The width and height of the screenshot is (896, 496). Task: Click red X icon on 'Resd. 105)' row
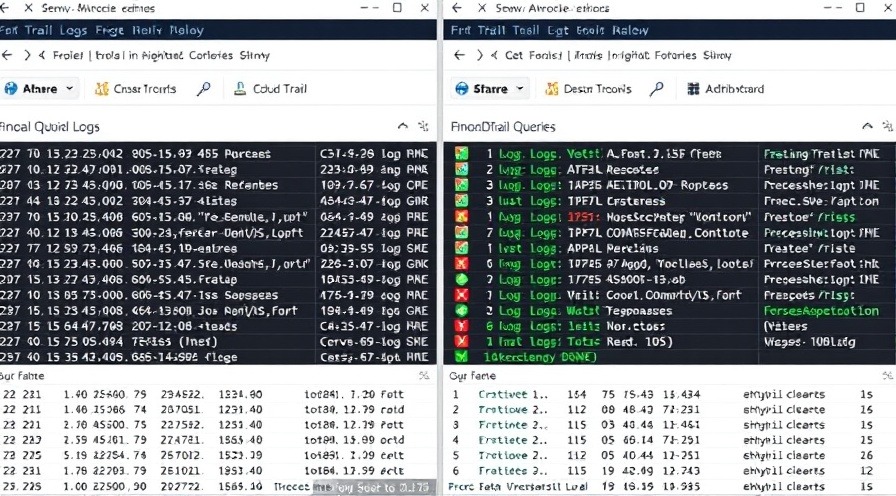[x=461, y=342]
